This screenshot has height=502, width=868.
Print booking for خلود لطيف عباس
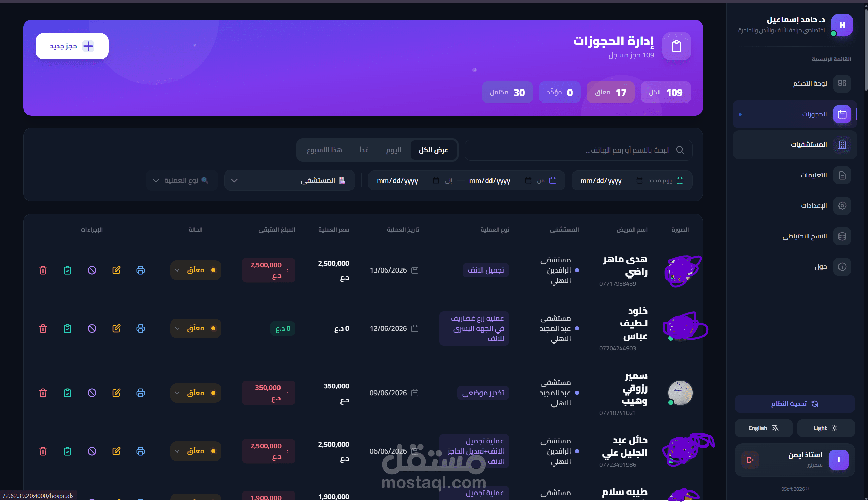point(140,328)
